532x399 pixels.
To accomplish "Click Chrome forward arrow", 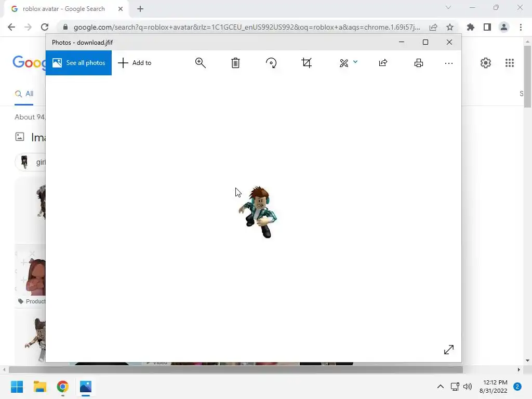I will (28, 27).
